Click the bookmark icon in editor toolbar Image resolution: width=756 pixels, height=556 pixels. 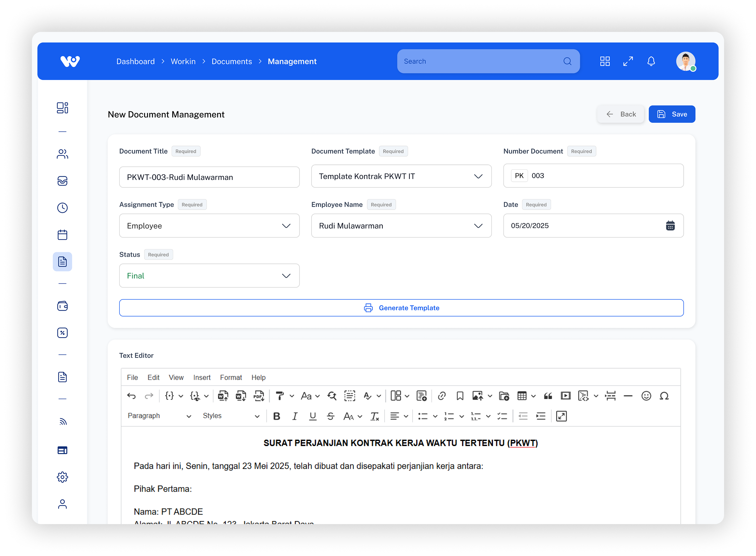pyautogui.click(x=460, y=396)
